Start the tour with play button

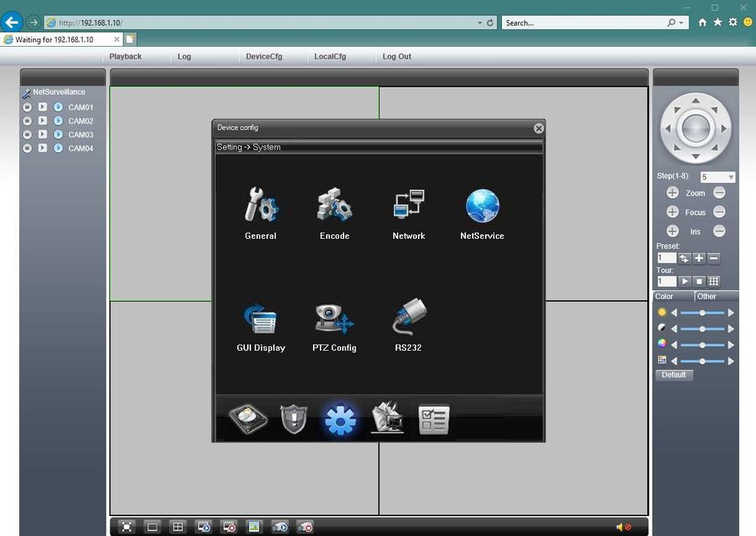coord(684,281)
